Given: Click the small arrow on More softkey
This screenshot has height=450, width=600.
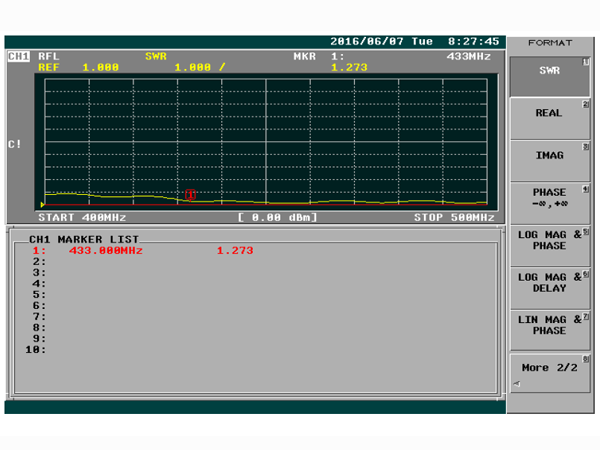Looking at the screenshot, I should (x=517, y=384).
